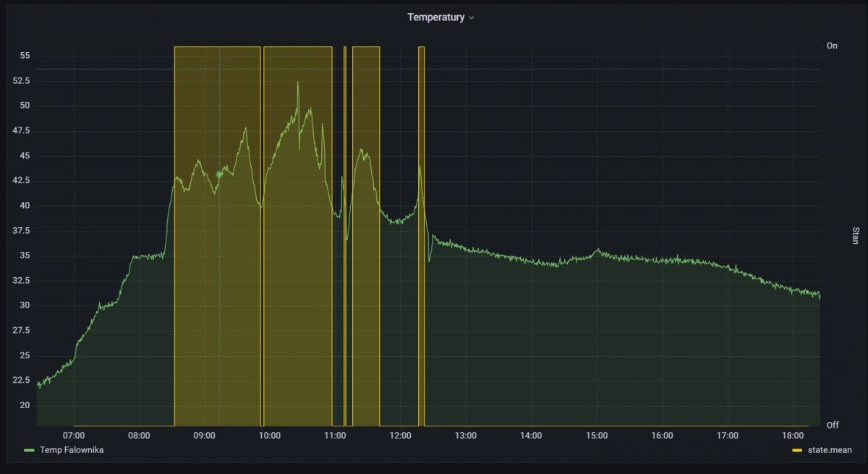868x474 pixels.
Task: Click the highlighted data point near 09:15
Action: tap(219, 174)
